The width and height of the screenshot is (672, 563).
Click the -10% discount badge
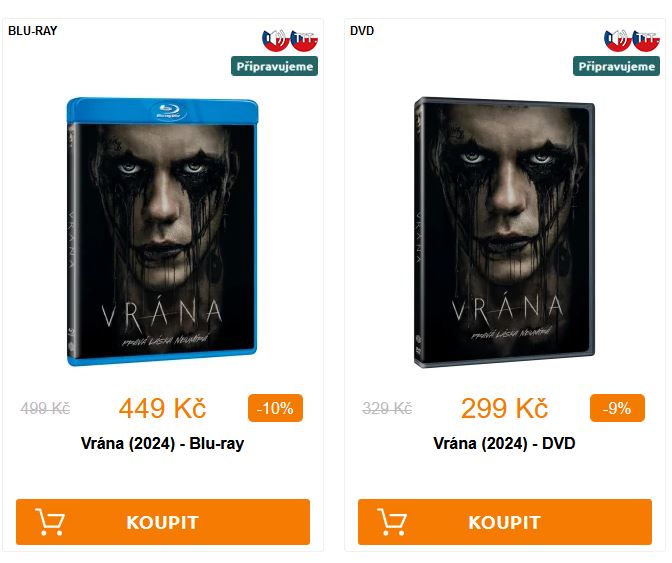click(276, 408)
